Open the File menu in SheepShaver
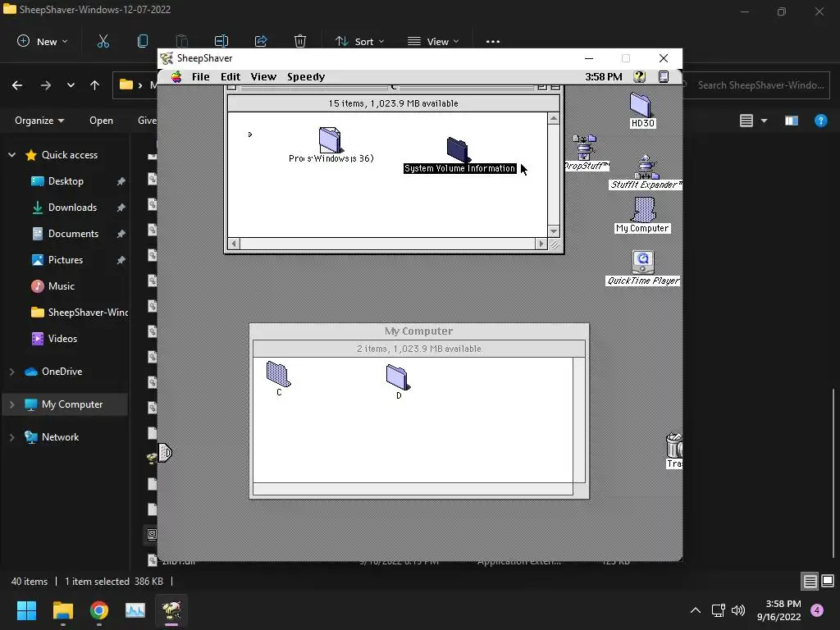 click(x=200, y=76)
